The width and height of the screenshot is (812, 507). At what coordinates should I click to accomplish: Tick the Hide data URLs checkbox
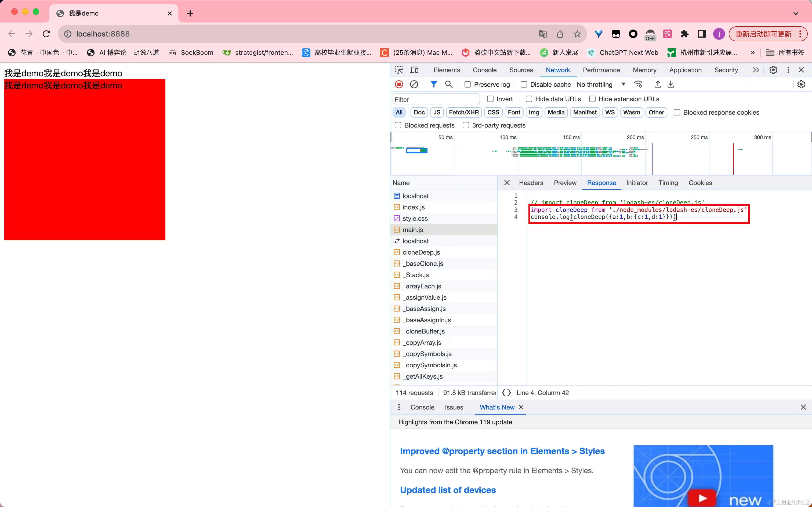coord(529,99)
